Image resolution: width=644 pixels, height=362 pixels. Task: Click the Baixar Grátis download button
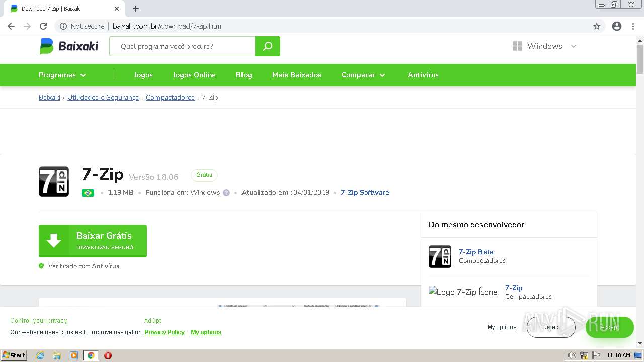click(x=93, y=241)
